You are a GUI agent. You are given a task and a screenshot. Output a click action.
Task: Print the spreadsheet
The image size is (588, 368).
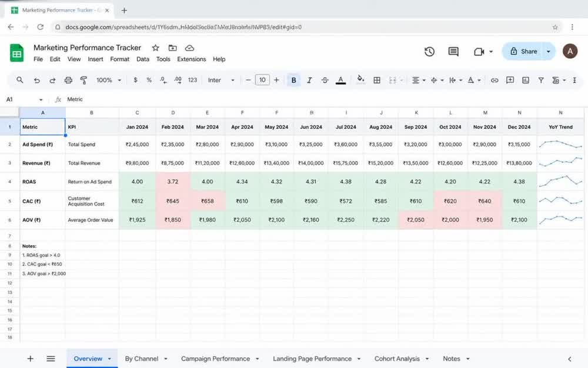click(68, 80)
